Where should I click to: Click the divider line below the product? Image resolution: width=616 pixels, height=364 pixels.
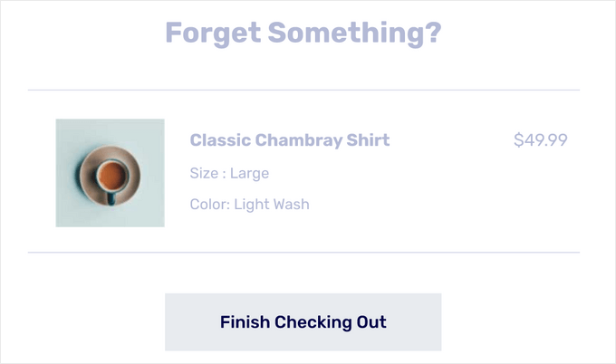click(303, 252)
